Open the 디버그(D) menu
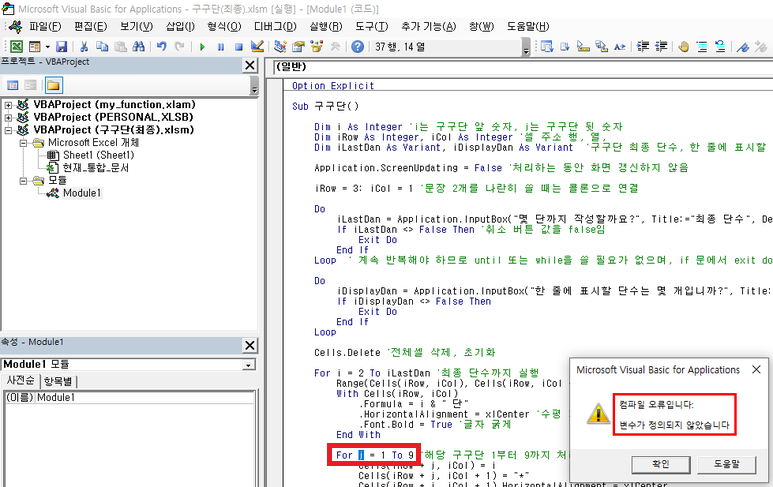773x487 pixels. (x=275, y=27)
